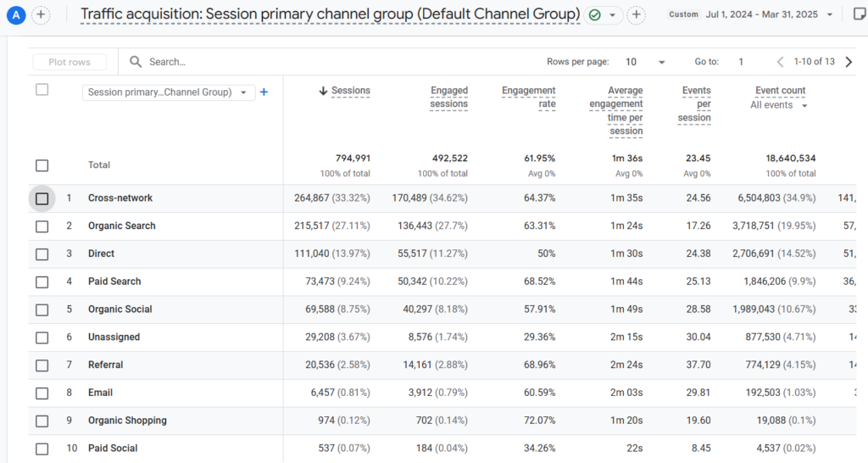868x463 pixels.
Task: Add a secondary dimension with the blue plus
Action: (x=264, y=92)
